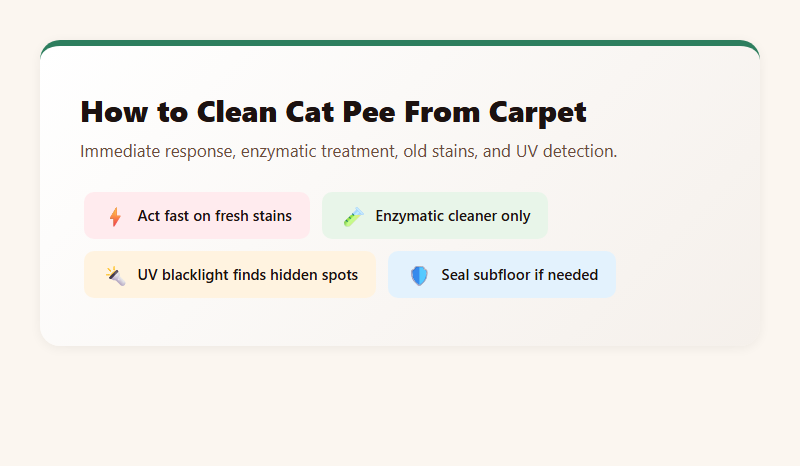Click the flashlight icon
Viewport: 800px width, 466px height.
[x=115, y=275]
